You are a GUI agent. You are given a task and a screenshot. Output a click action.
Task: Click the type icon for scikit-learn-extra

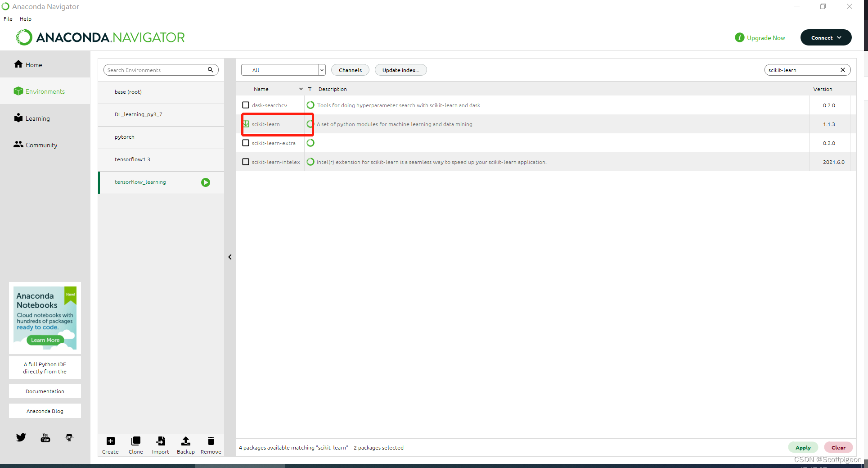pyautogui.click(x=310, y=143)
